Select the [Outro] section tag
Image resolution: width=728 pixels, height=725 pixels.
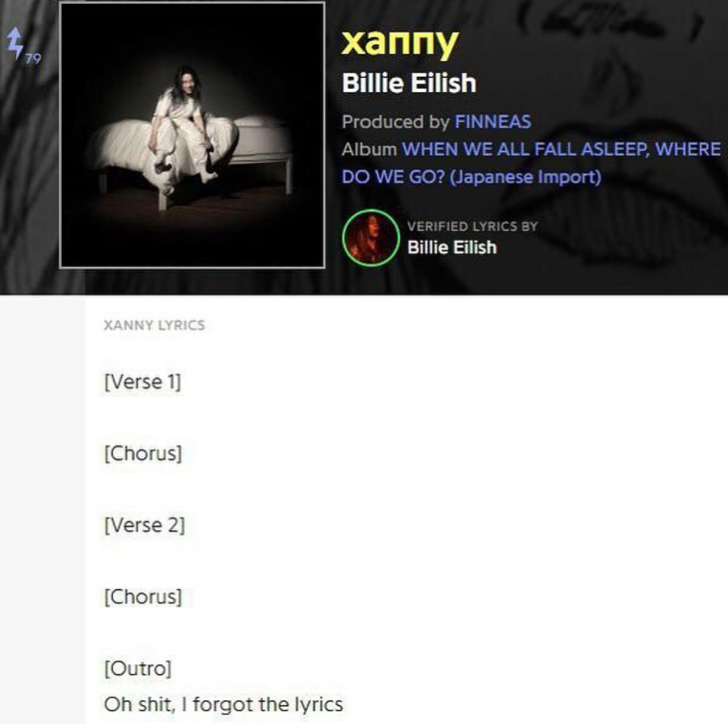point(138,669)
